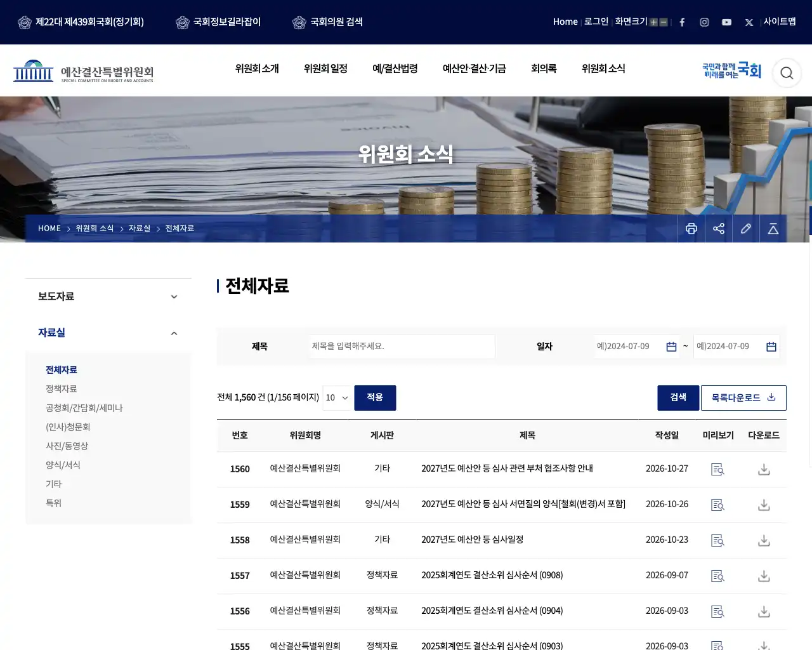This screenshot has width=812, height=650.
Task: Download row 1559 attachment
Action: [764, 505]
